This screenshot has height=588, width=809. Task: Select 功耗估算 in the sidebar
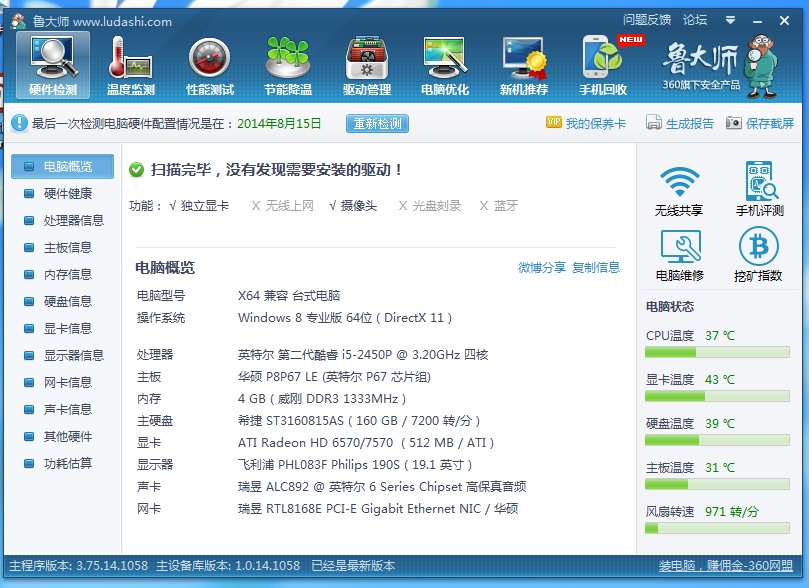[62, 464]
